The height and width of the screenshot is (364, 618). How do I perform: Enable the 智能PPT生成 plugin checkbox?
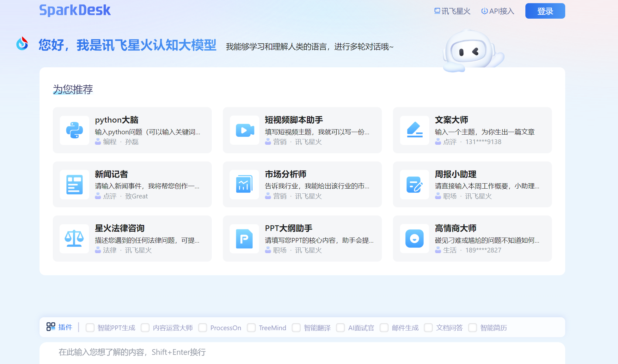(x=90, y=328)
